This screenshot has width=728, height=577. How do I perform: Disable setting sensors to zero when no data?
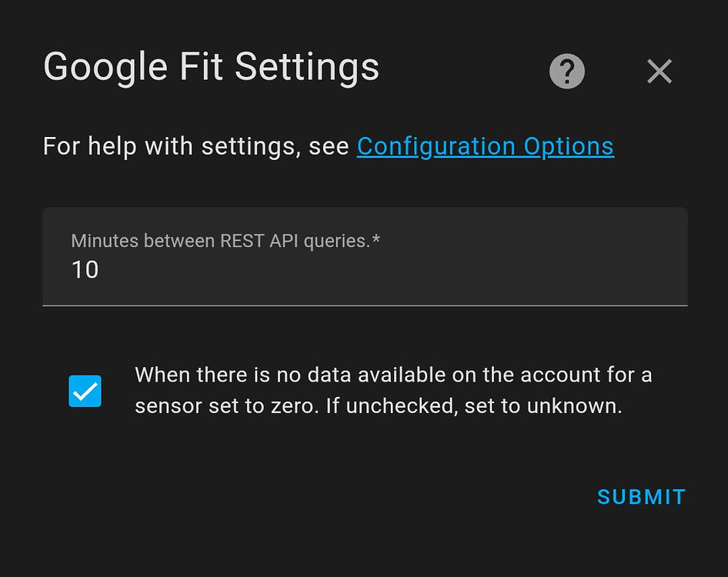click(x=85, y=391)
